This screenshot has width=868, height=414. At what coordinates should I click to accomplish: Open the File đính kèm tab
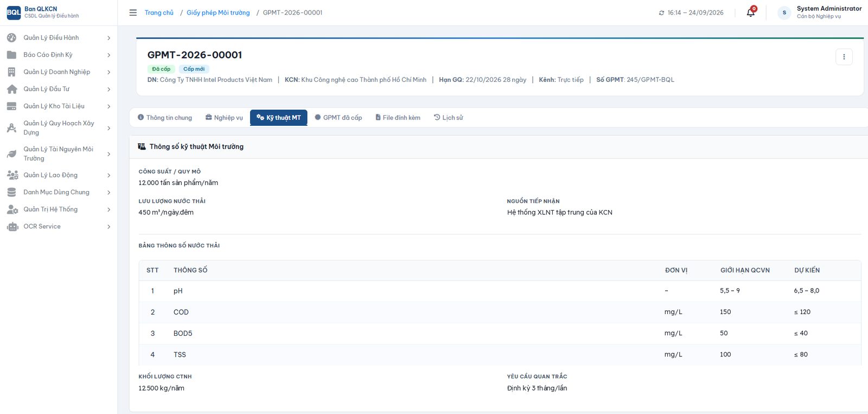(x=398, y=118)
